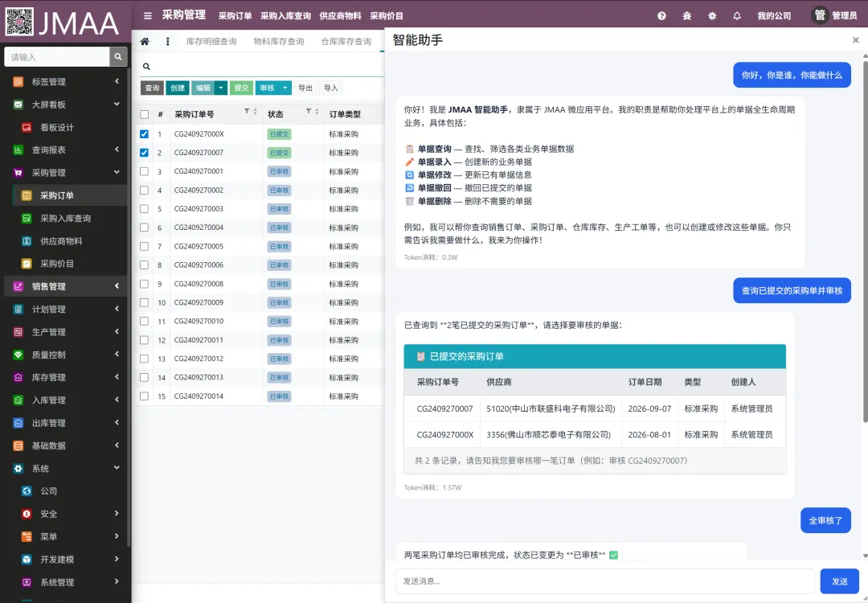Click the hamburger menu icon beside 采购管理
Viewport: 868px width, 603px height.
[147, 16]
